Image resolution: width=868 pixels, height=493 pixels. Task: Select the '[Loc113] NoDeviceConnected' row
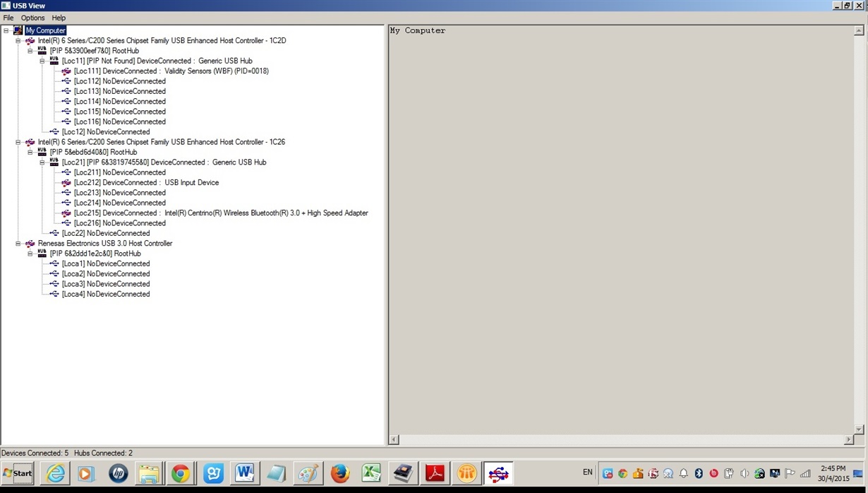point(120,91)
